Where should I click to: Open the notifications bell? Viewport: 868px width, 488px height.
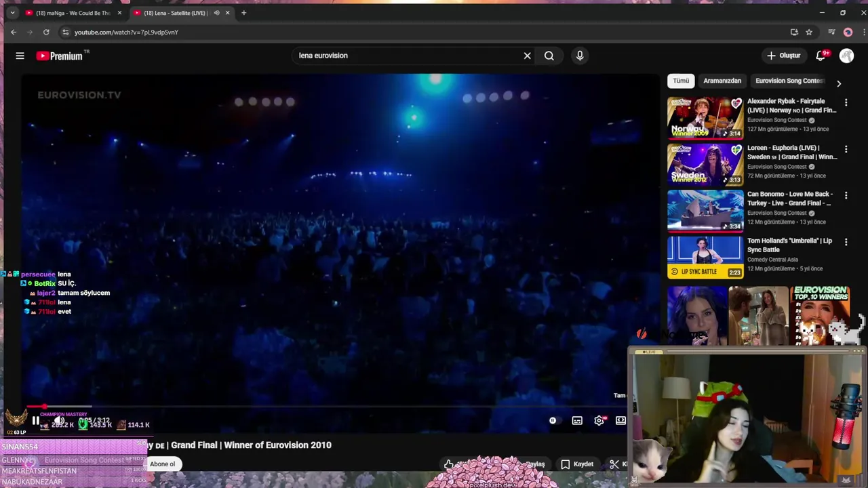coord(821,56)
